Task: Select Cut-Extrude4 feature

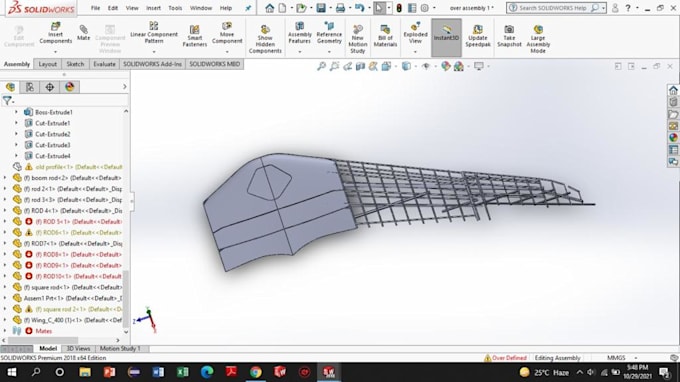Action: pos(52,156)
